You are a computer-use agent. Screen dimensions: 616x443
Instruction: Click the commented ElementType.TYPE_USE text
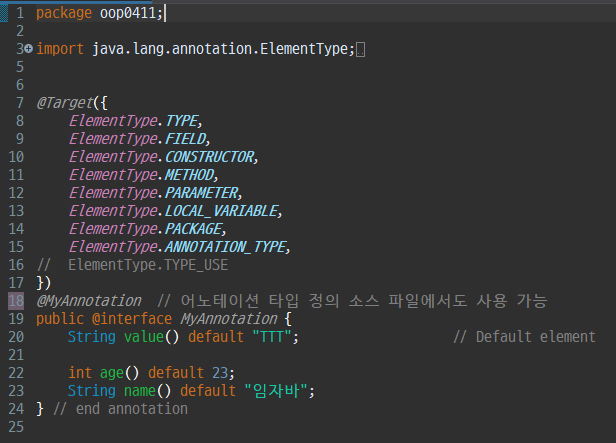click(148, 265)
